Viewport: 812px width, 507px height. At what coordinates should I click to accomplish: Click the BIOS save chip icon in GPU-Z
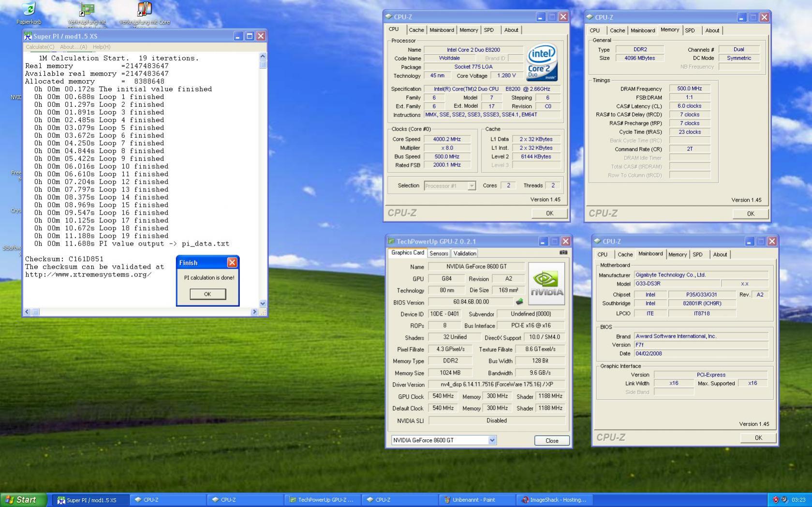coord(519,302)
